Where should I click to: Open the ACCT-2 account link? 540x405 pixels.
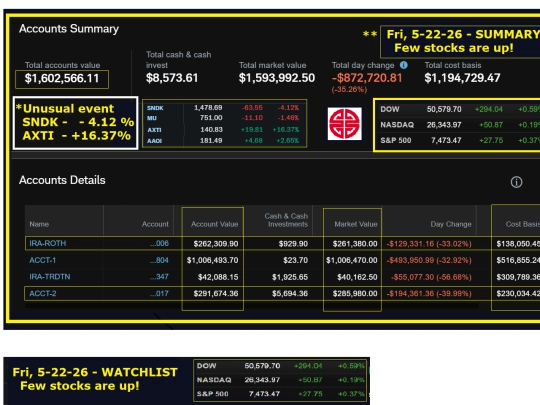point(43,293)
